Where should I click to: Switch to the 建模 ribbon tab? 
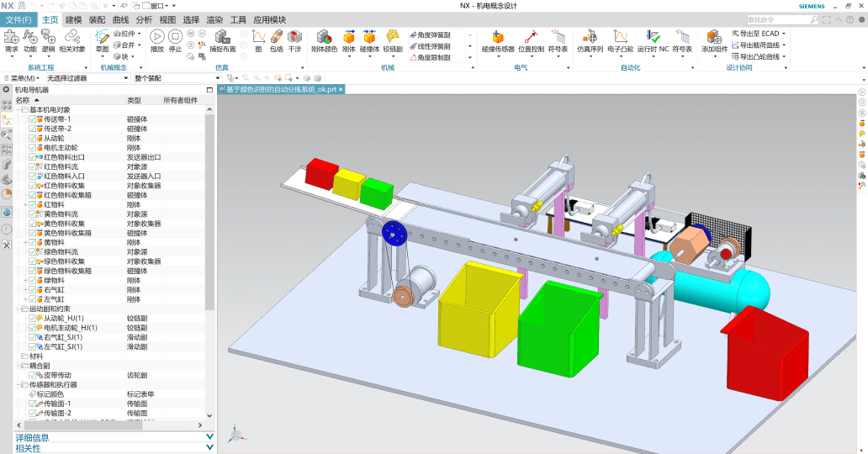pyautogui.click(x=74, y=20)
